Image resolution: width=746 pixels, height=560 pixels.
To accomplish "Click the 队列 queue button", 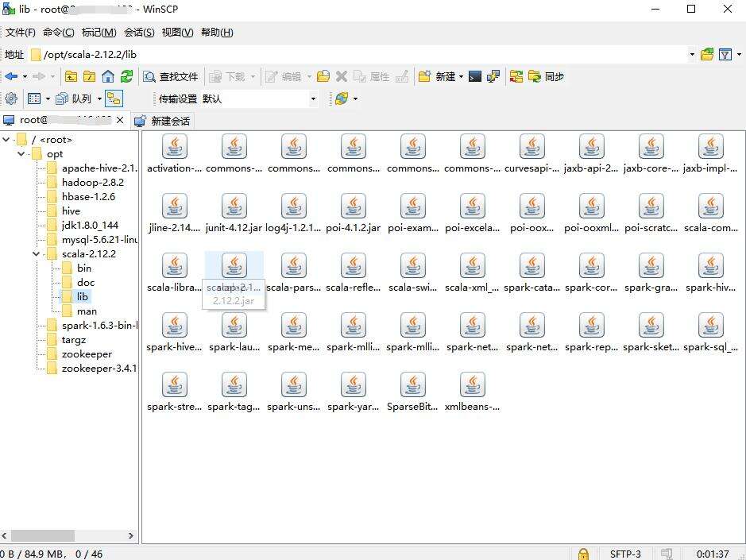I will tap(73, 98).
